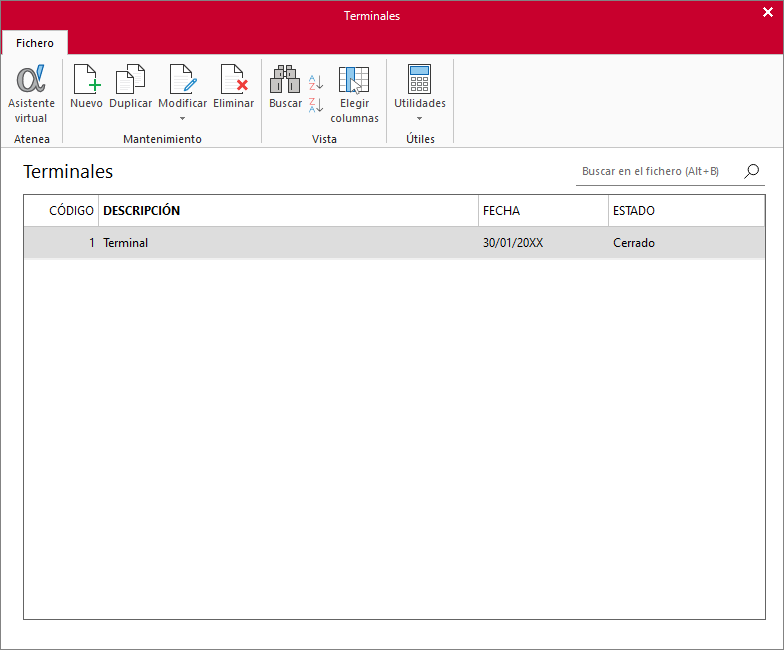Click the Nuevo document icon

click(87, 79)
